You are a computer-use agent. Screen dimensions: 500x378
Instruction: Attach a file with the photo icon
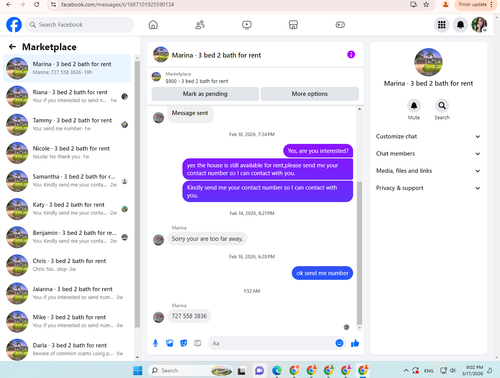pos(170,343)
